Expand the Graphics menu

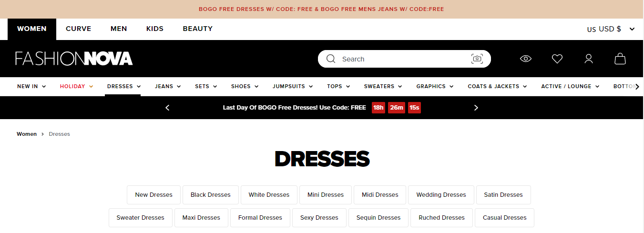(435, 86)
